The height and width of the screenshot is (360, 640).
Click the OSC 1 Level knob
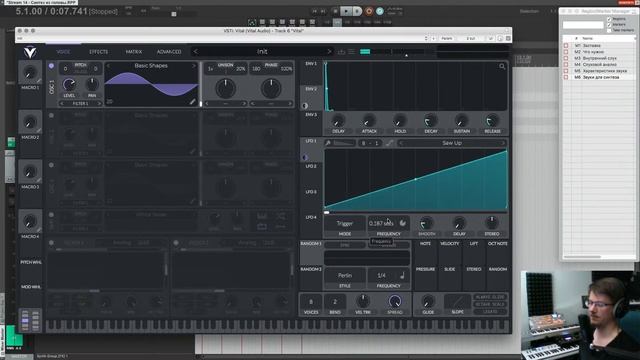[69, 85]
